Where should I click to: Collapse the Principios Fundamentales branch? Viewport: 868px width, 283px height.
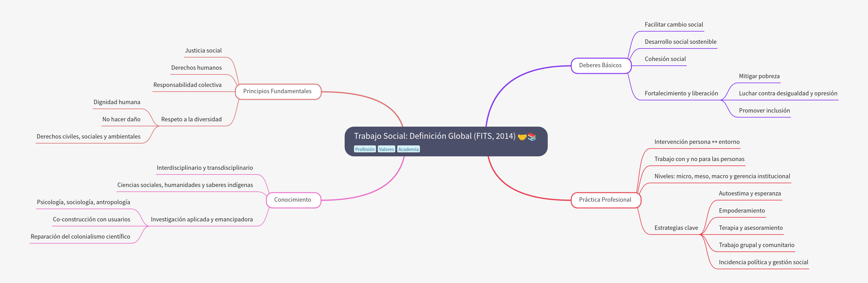[x=277, y=91]
